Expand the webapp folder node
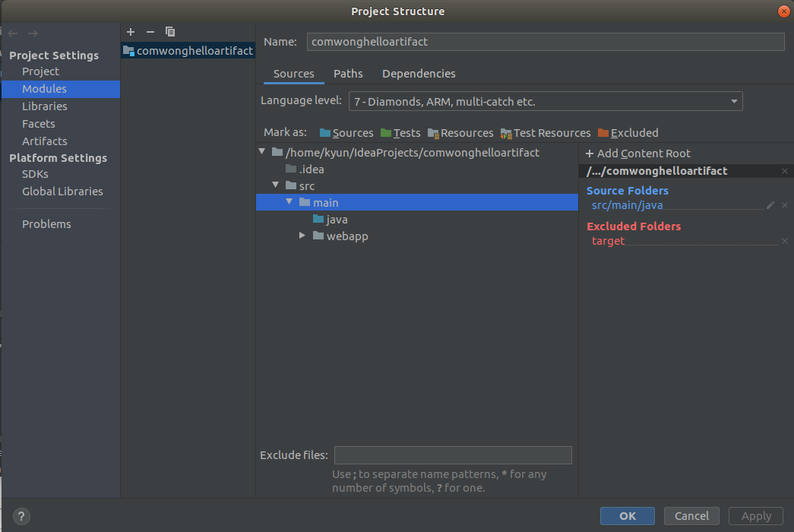 [302, 236]
